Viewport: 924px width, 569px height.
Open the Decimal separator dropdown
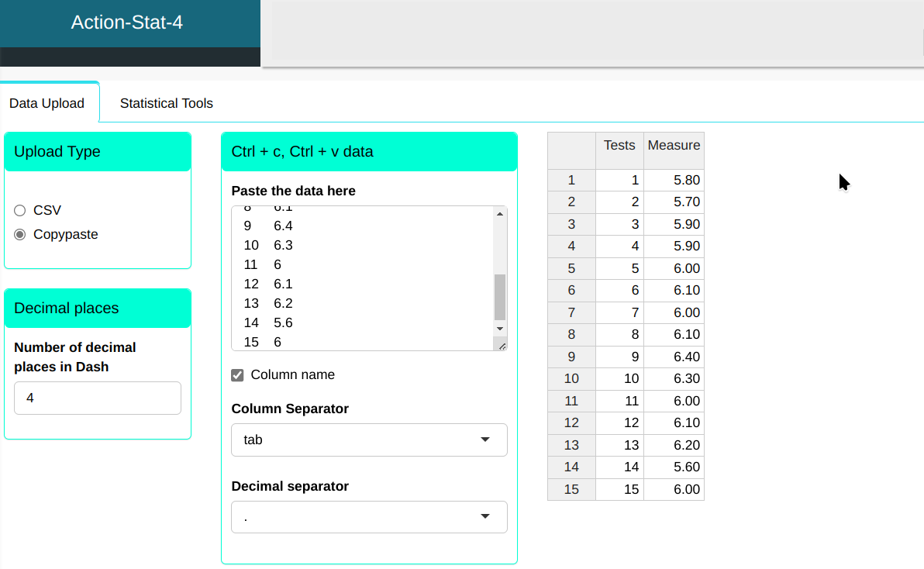[369, 517]
